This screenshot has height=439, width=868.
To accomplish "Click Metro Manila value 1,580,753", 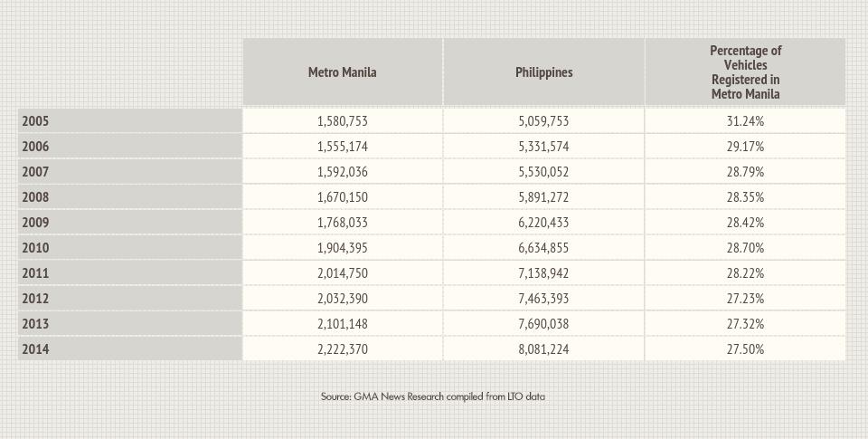I will (342, 121).
